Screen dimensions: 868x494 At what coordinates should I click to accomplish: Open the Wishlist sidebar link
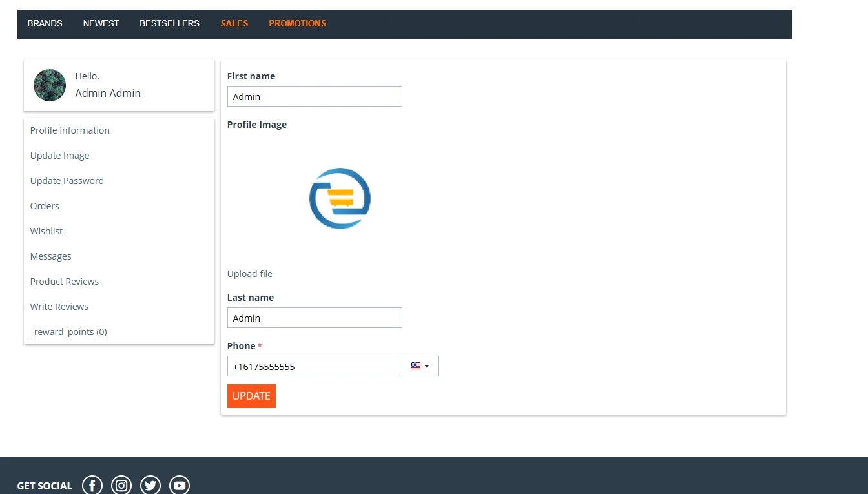click(46, 231)
